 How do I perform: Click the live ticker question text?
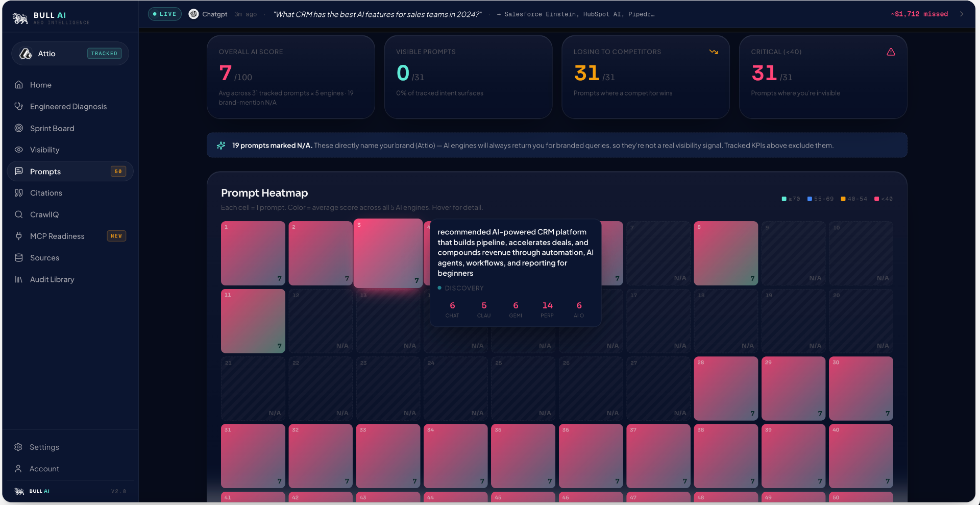point(377,14)
